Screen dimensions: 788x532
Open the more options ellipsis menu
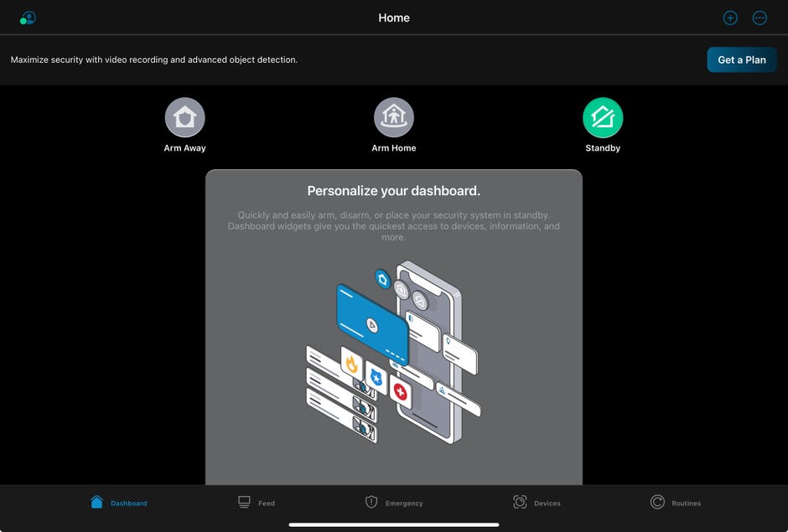759,18
